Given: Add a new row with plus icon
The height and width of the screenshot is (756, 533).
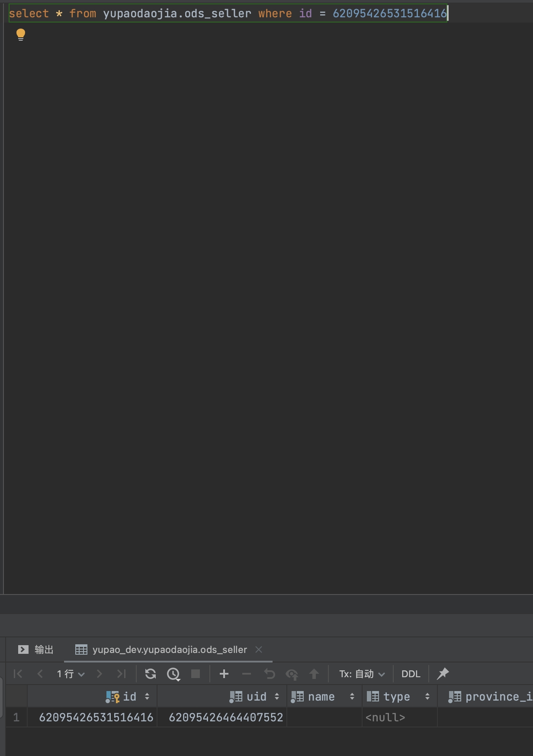Looking at the screenshot, I should (224, 674).
